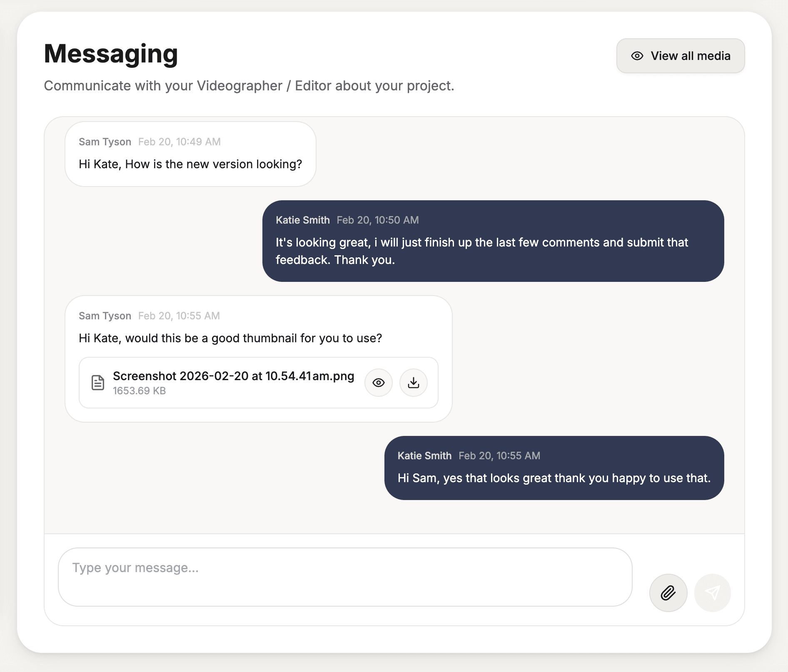Viewport: 788px width, 672px height.
Task: Preview the attached screenshot with the eye icon
Action: [378, 383]
